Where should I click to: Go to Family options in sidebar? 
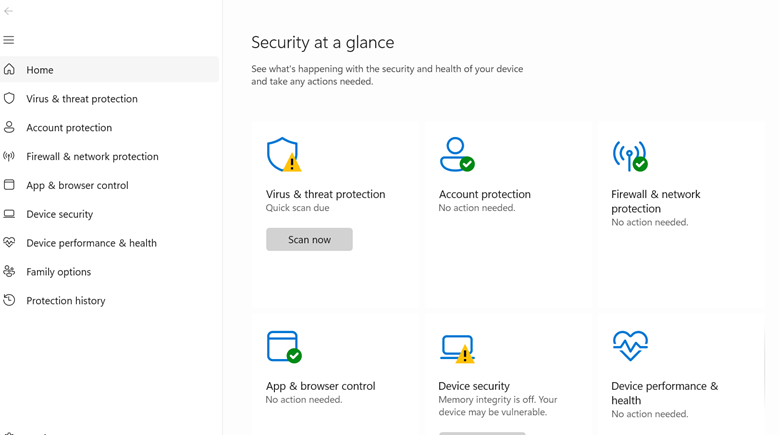(x=109, y=271)
